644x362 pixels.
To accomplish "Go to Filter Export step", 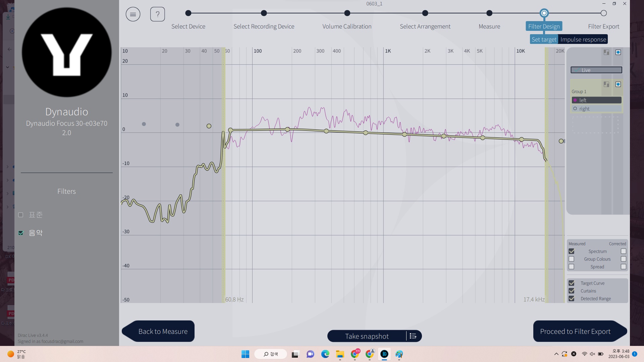I will (603, 13).
